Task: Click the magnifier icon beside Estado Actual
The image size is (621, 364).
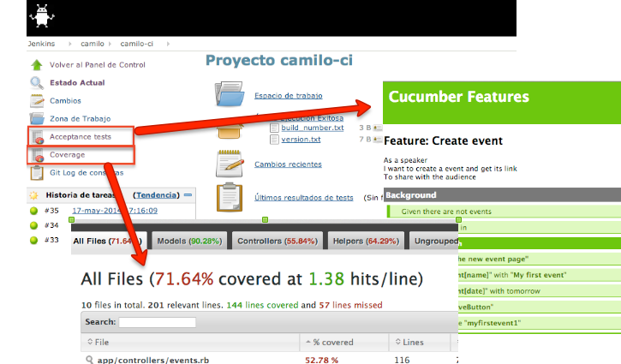Action: point(37,83)
